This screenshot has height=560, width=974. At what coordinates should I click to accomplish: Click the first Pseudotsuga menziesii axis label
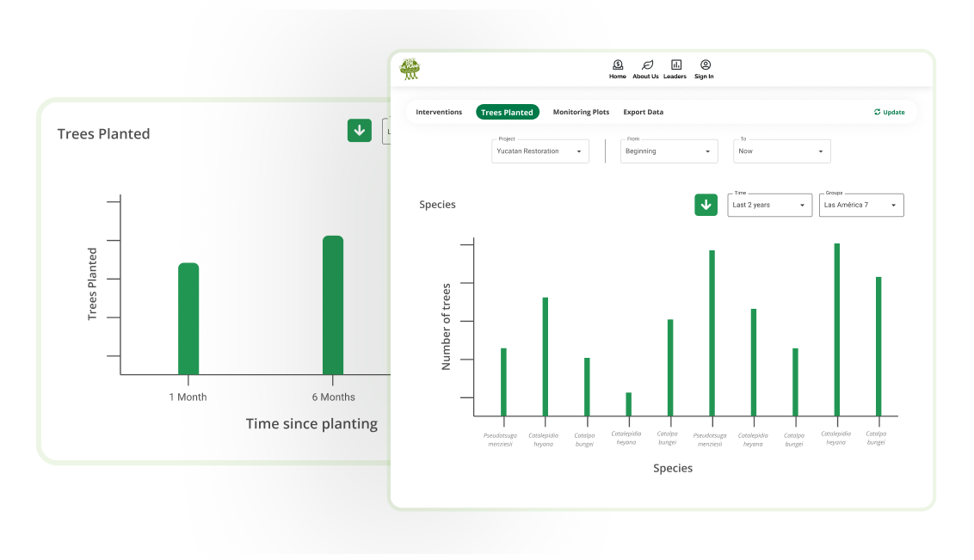click(x=500, y=440)
